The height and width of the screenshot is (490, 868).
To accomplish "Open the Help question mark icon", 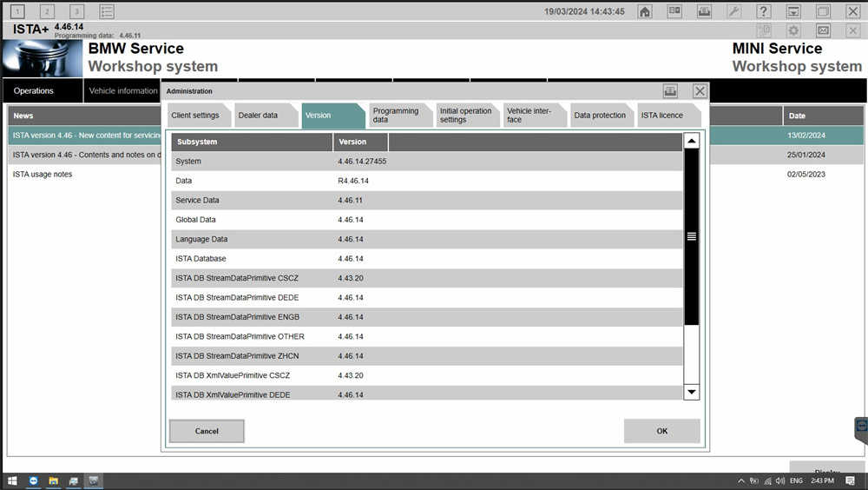I will (x=763, y=11).
